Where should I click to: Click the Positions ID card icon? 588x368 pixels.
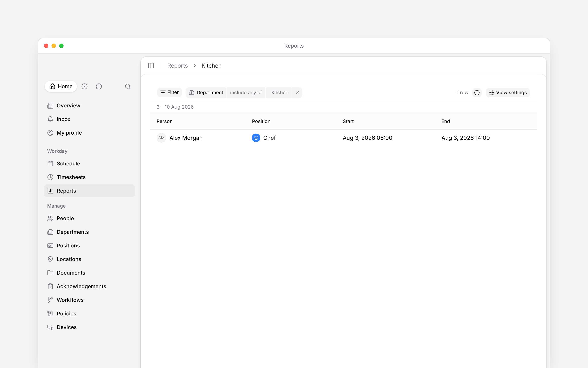pyautogui.click(x=50, y=246)
